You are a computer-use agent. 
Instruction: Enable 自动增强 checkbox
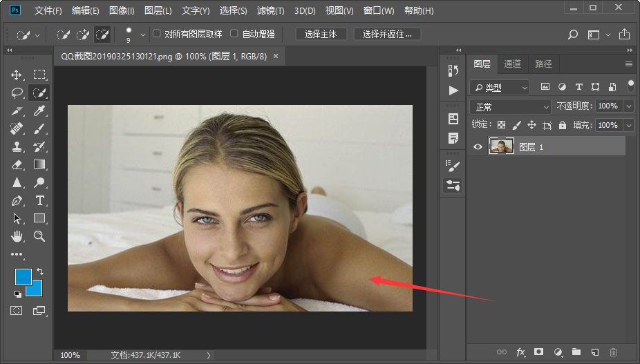(234, 33)
